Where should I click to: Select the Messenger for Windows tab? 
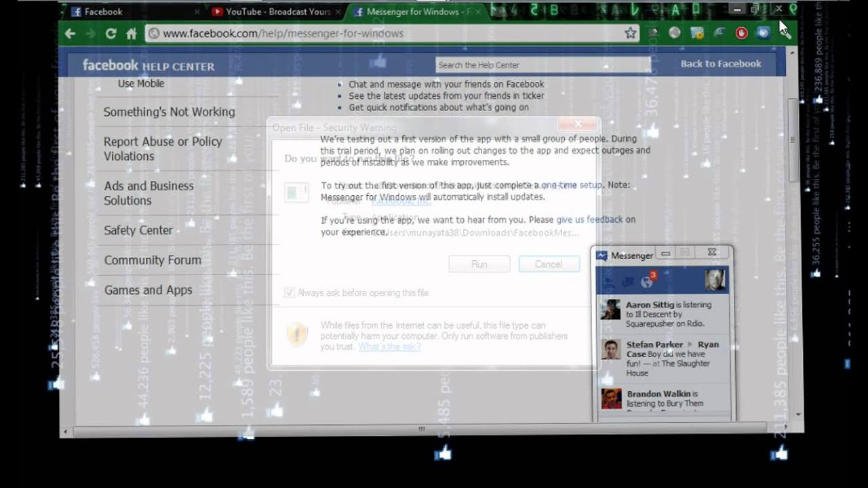417,12
